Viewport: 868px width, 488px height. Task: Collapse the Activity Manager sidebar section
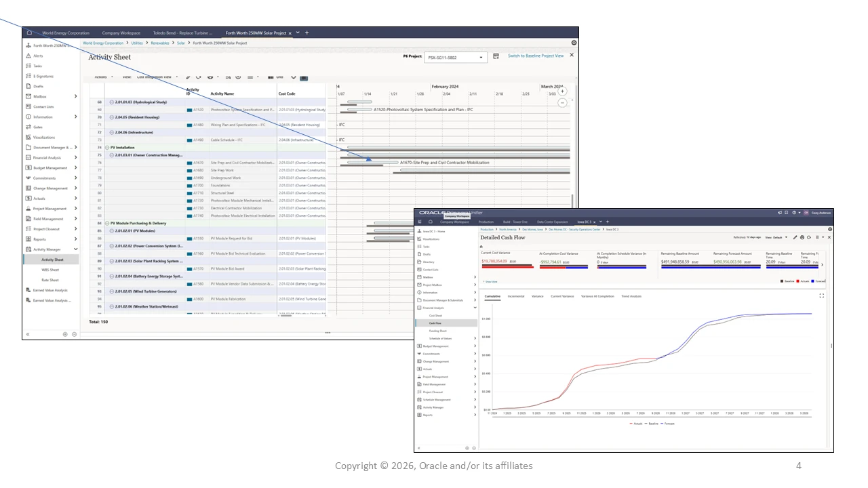pyautogui.click(x=76, y=249)
